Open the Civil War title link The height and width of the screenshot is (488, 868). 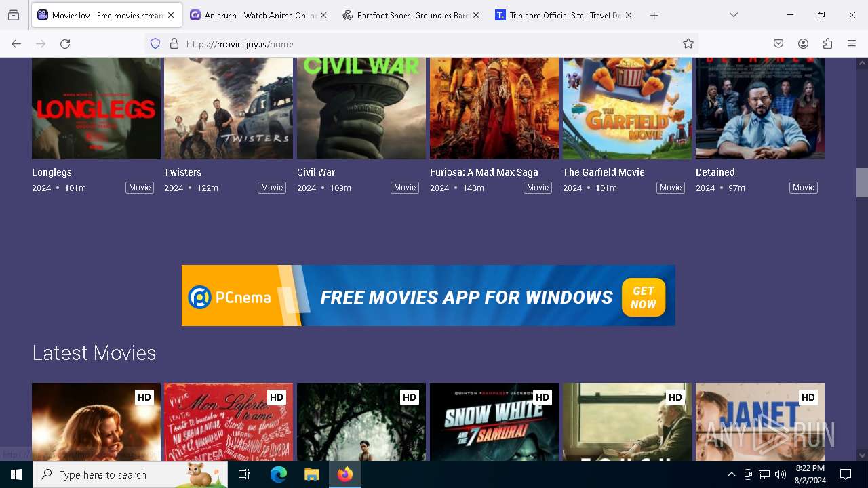click(316, 172)
